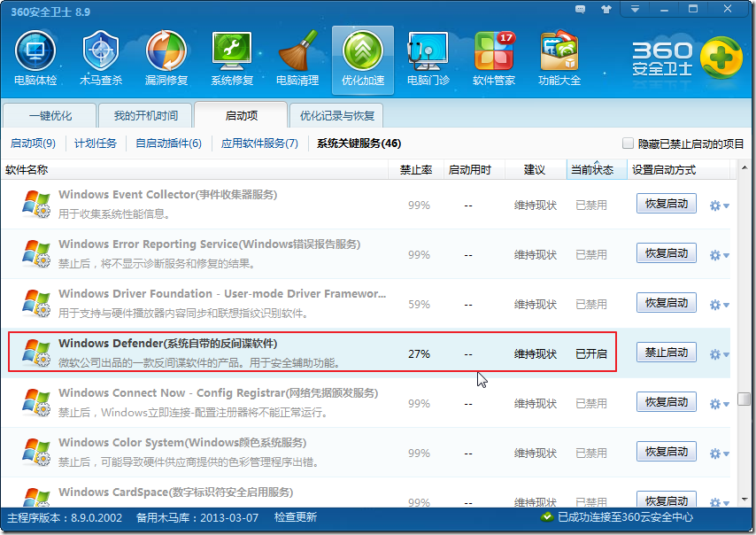Open 系统修复 system repair icon
The image size is (756, 535).
coord(232,58)
